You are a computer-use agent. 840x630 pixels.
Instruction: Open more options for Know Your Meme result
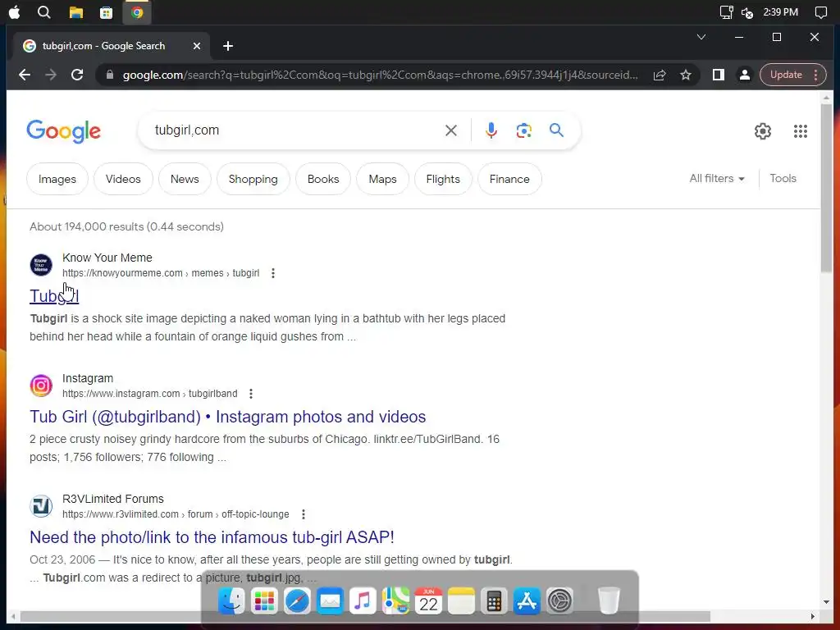pos(273,273)
